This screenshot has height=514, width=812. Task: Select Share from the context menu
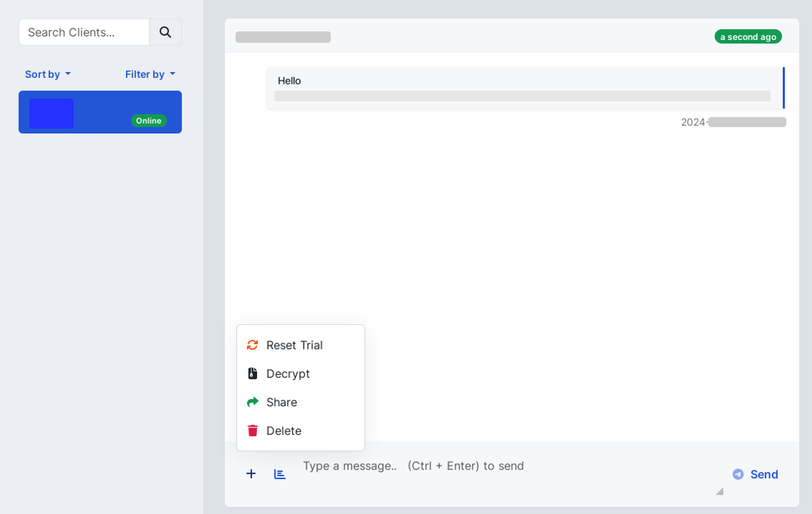tap(282, 402)
